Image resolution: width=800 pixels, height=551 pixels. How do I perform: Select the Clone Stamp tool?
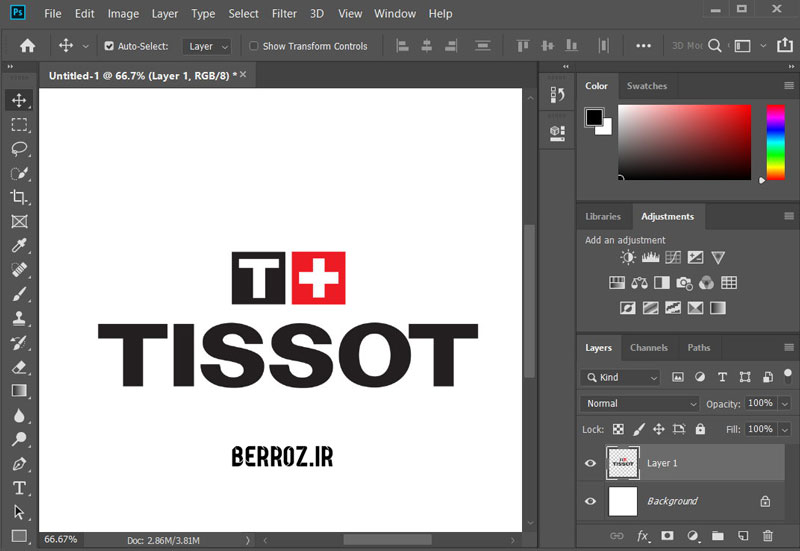pos(19,318)
